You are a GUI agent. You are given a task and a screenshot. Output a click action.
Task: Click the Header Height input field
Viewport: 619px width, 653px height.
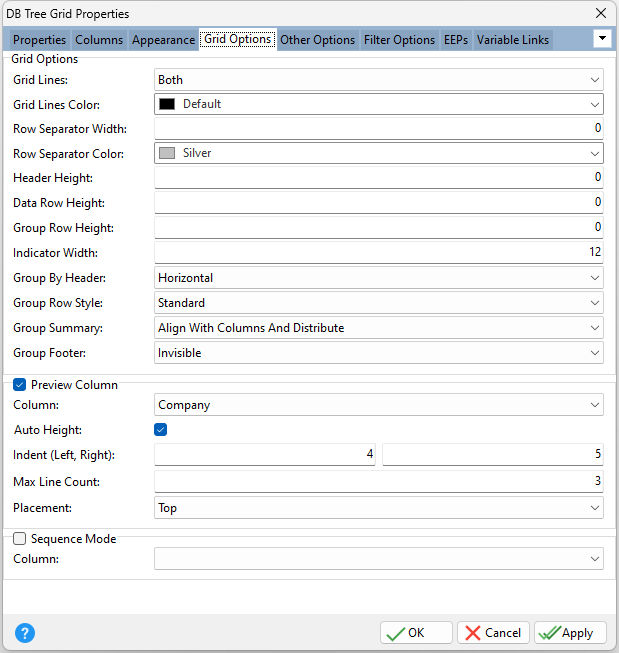coord(379,177)
